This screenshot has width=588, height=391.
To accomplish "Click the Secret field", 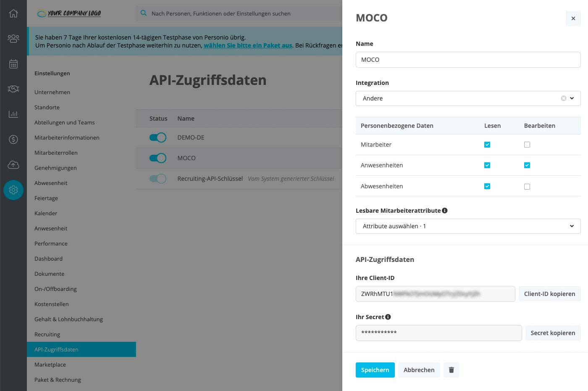I will click(x=438, y=333).
